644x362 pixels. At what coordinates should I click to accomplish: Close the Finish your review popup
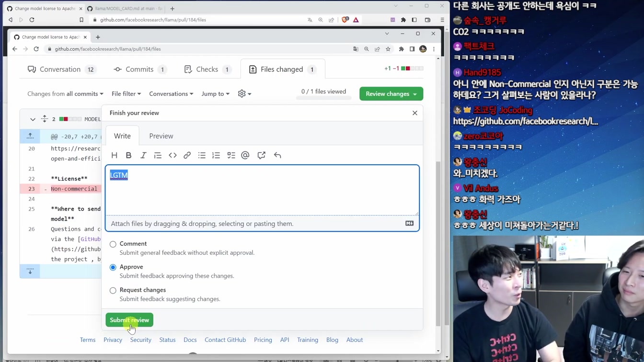415,113
